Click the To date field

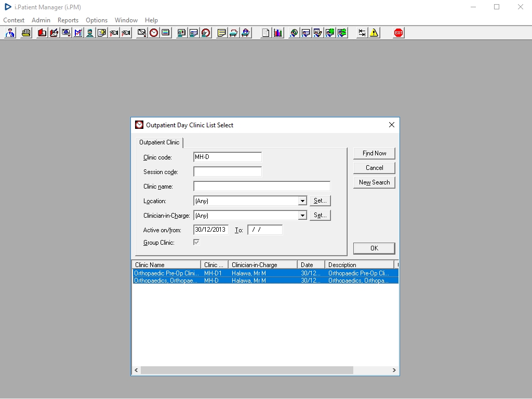265,230
